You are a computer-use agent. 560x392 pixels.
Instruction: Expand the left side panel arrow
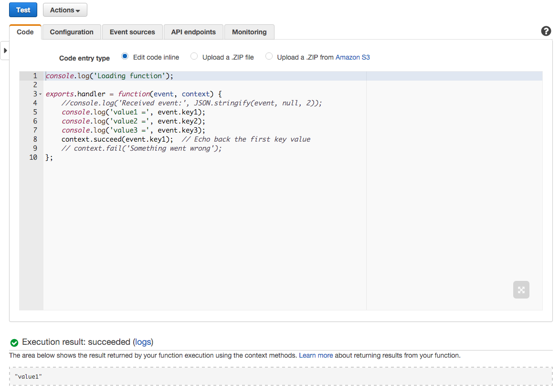5,51
